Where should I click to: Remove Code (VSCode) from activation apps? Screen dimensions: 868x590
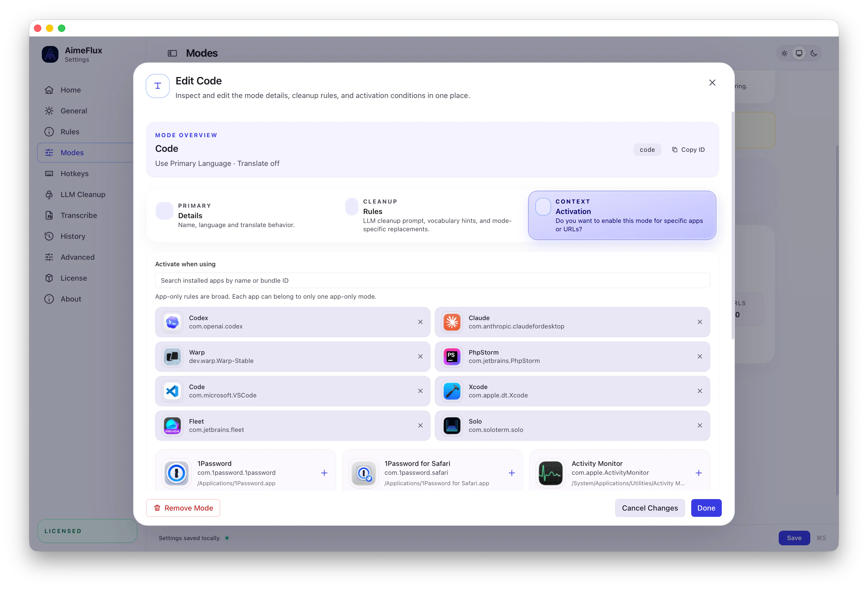[x=420, y=391]
